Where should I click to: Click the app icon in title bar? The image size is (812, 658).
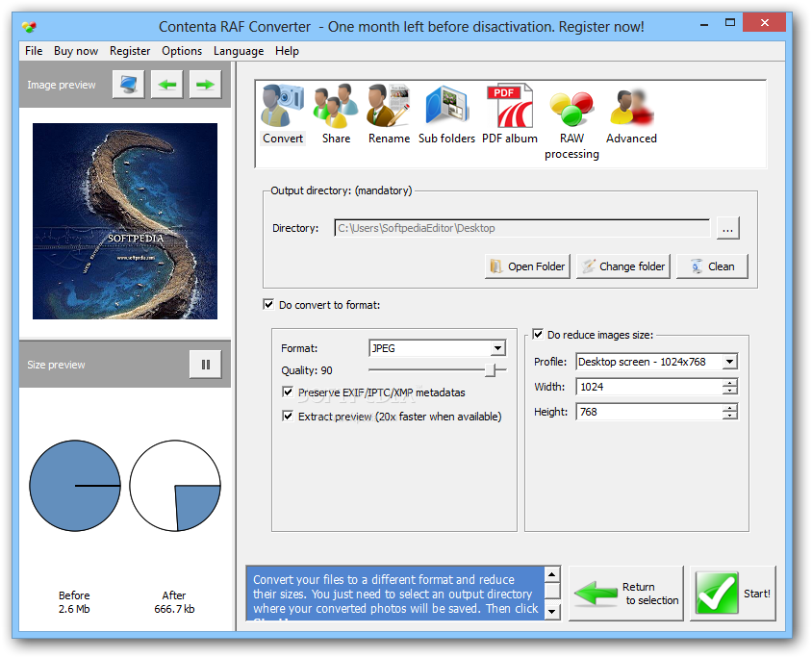pos(30,26)
